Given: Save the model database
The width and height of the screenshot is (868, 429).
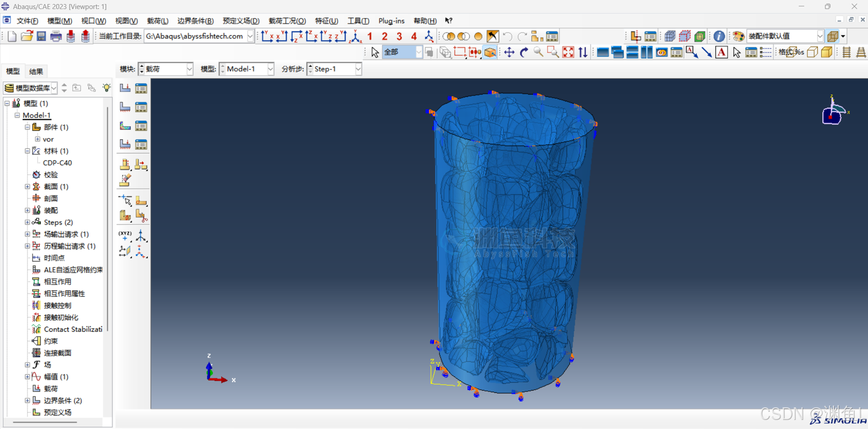Looking at the screenshot, I should (41, 36).
